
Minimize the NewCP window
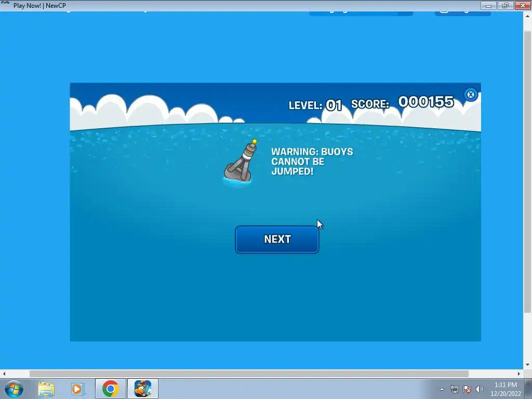coord(488,5)
